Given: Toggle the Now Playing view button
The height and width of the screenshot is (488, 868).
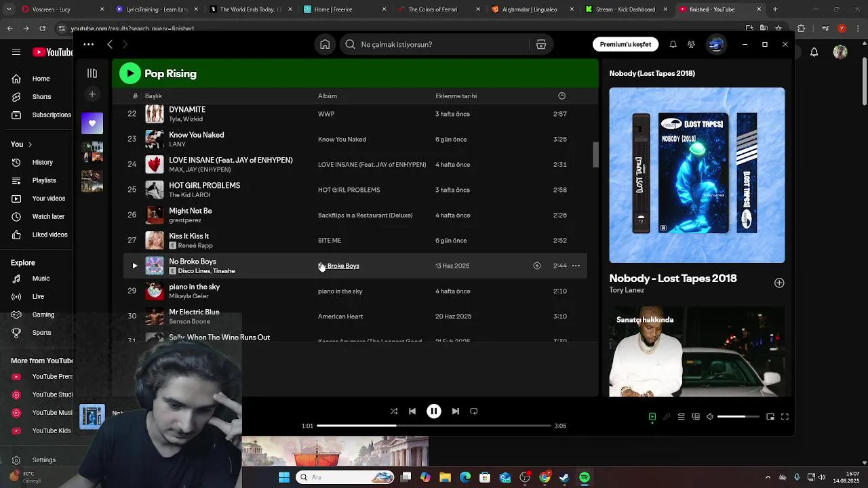Looking at the screenshot, I should pos(652,417).
